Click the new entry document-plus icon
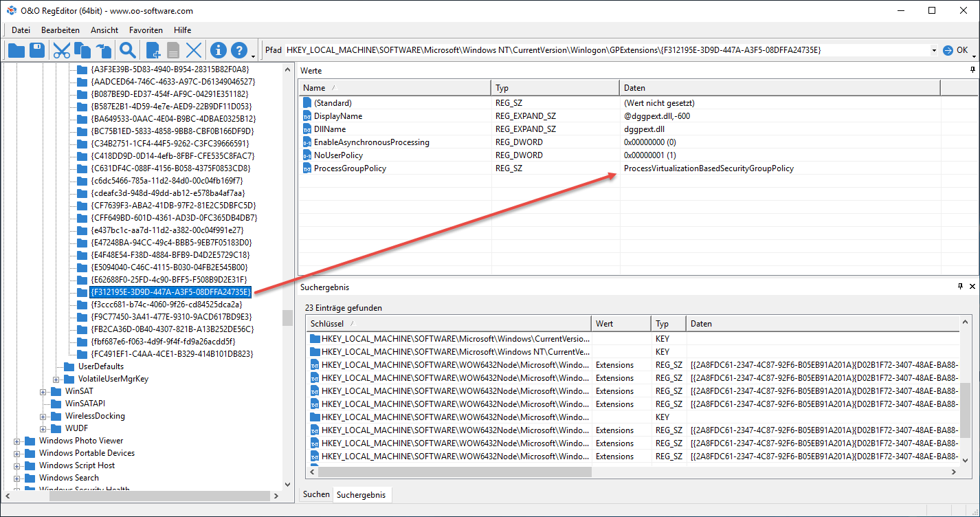The width and height of the screenshot is (980, 517). click(x=153, y=50)
